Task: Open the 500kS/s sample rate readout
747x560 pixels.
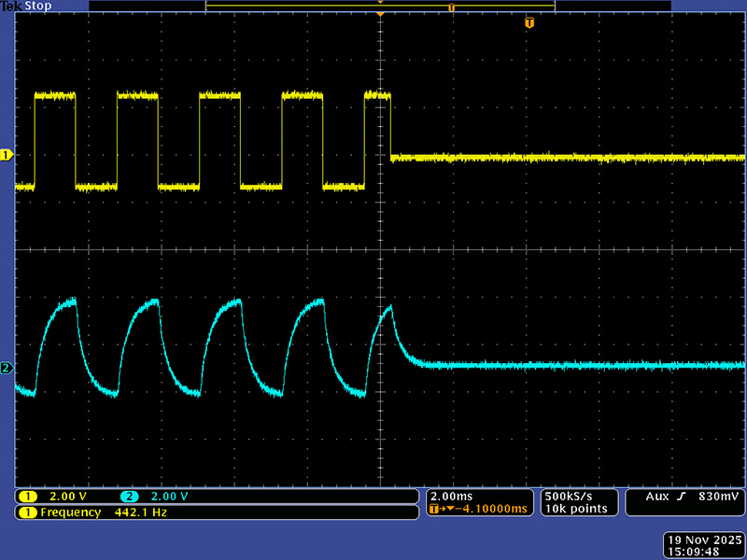Action: [567, 496]
